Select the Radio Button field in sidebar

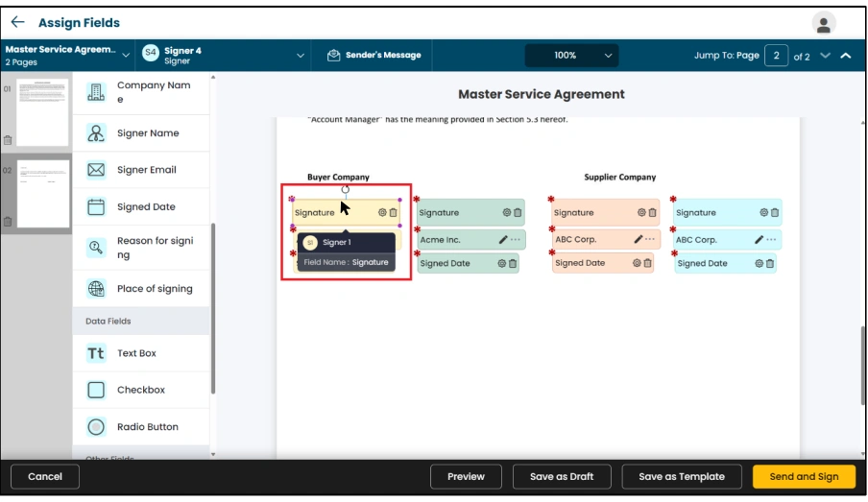point(141,427)
